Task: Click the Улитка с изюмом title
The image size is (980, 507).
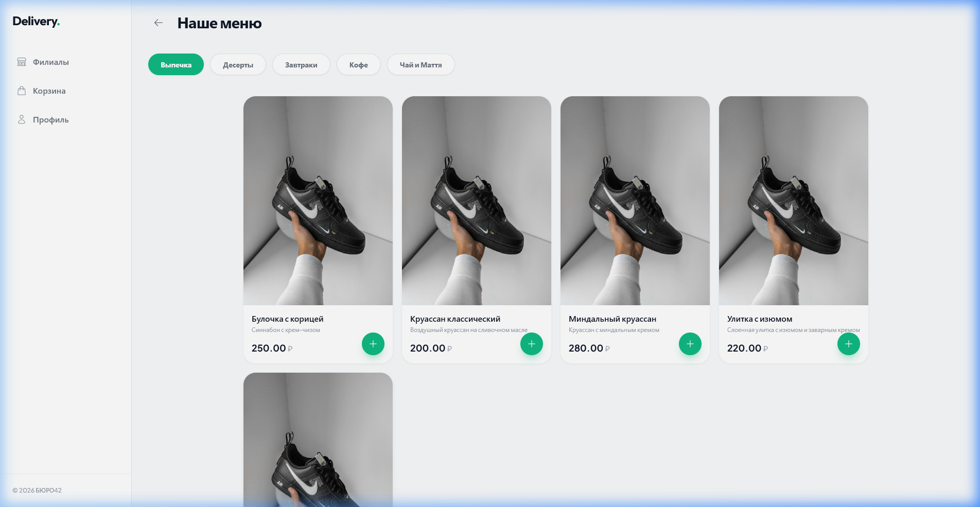Action: pyautogui.click(x=760, y=319)
